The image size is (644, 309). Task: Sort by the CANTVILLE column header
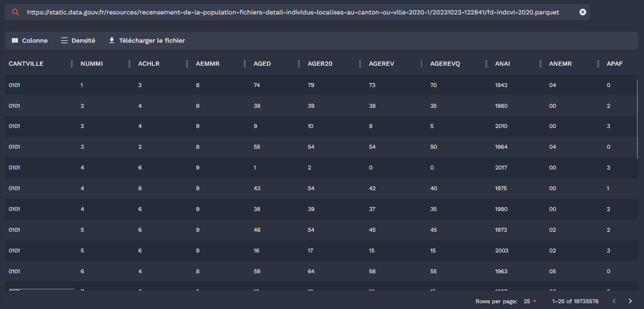coord(26,64)
